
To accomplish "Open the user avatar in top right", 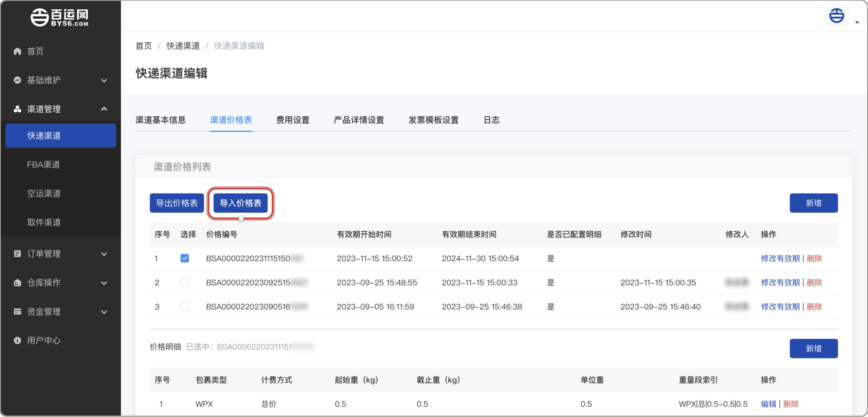I will point(837,16).
